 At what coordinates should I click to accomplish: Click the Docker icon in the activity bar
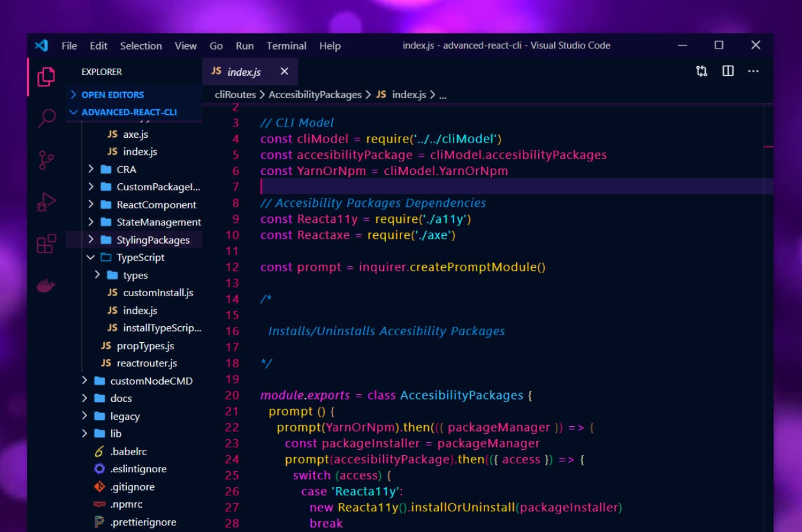click(46, 286)
